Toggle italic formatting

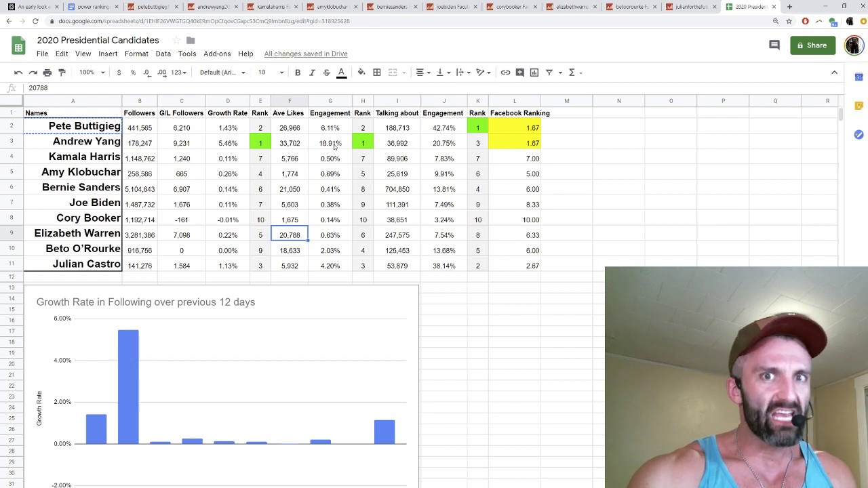click(312, 73)
